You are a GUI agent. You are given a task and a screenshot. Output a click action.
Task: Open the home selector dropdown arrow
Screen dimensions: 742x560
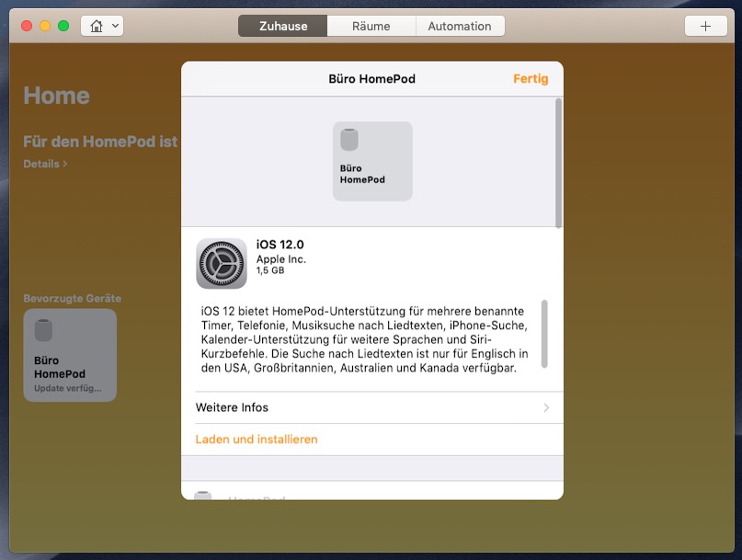115,26
